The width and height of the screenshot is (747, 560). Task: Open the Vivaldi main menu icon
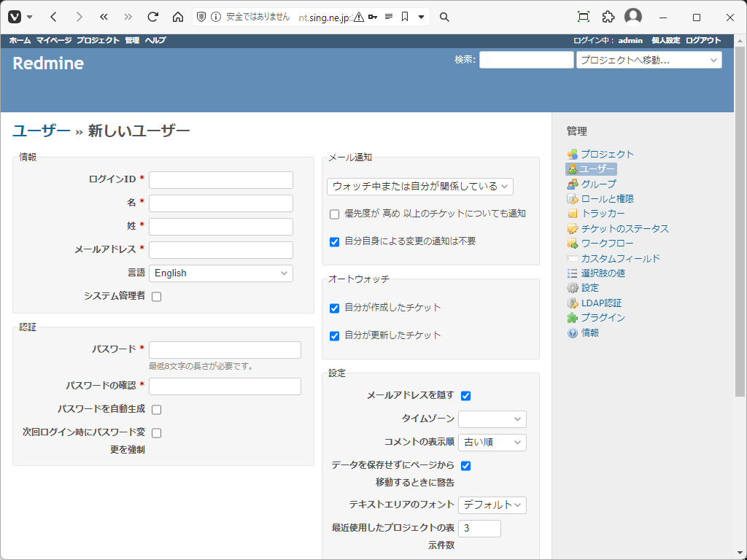point(15,17)
